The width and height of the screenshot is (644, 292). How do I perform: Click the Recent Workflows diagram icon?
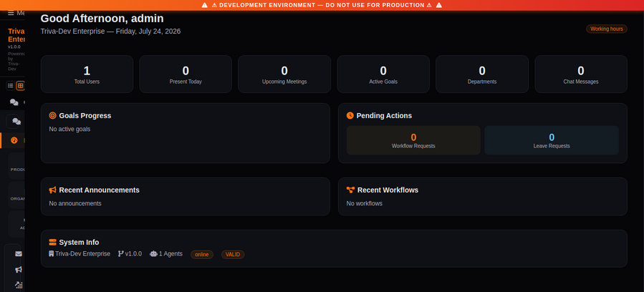point(350,190)
